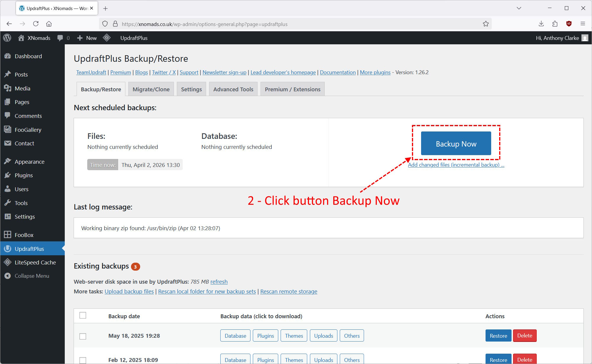Viewport: 592px width, 364px height.
Task: Open uBlock Origin extension icon
Action: point(569,24)
